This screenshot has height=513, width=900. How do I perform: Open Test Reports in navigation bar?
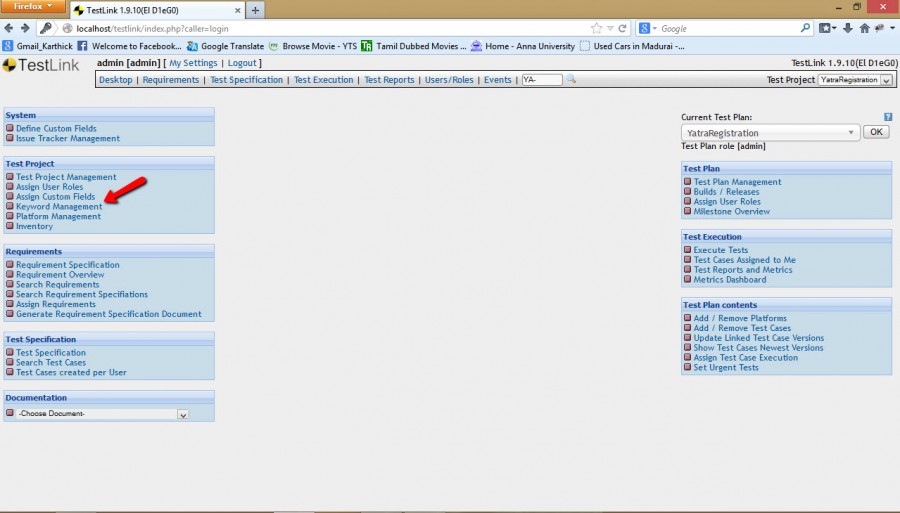coord(389,80)
